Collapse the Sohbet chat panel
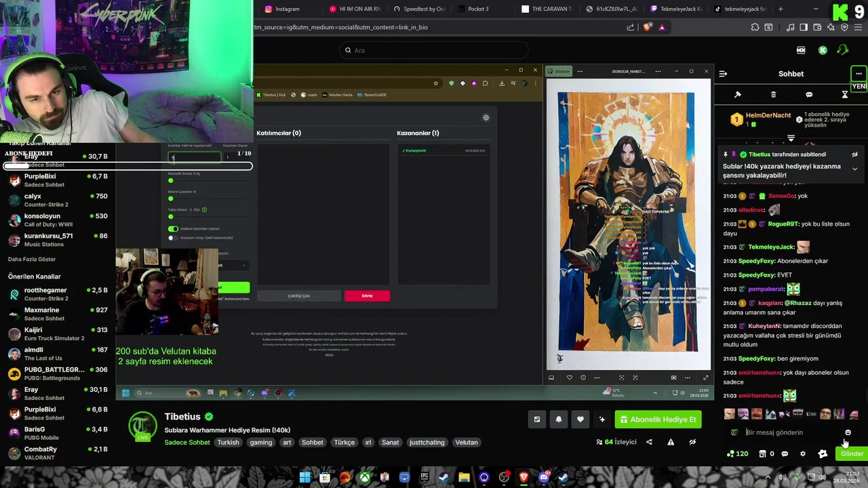868x488 pixels. pos(723,74)
